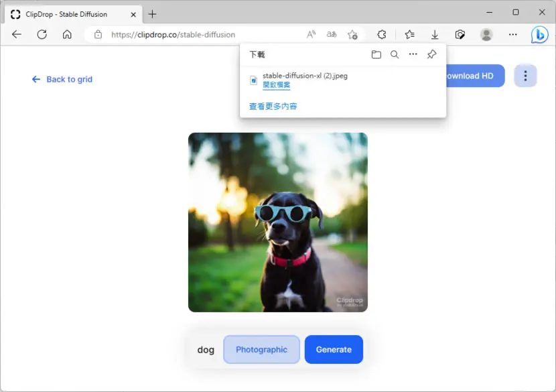The image size is (556, 392).
Task: Click the Read aloud icon
Action: coord(311,34)
